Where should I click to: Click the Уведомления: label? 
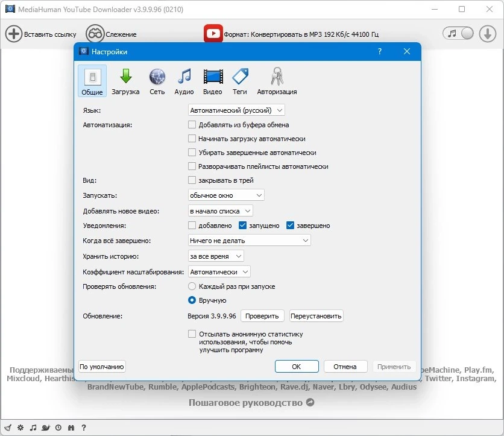click(x=104, y=226)
